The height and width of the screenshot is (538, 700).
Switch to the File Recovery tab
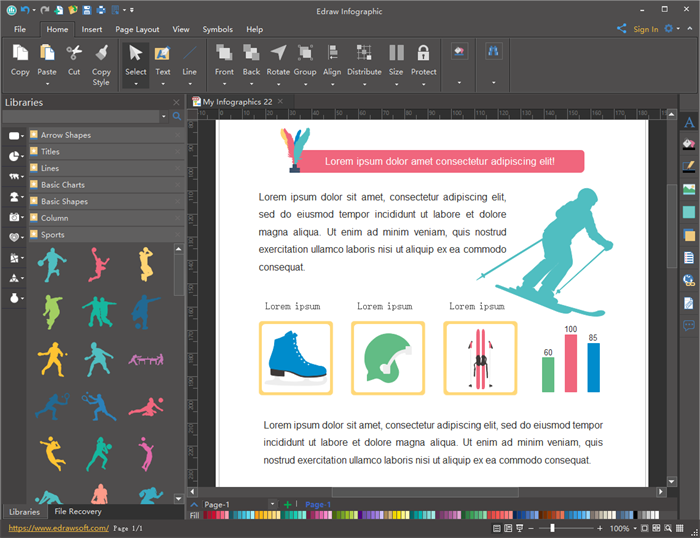[78, 512]
